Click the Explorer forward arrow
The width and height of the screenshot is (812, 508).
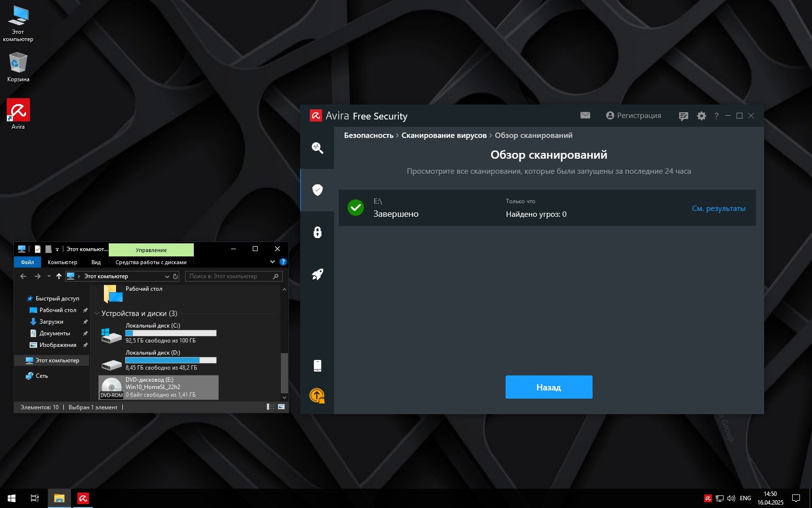(x=38, y=276)
